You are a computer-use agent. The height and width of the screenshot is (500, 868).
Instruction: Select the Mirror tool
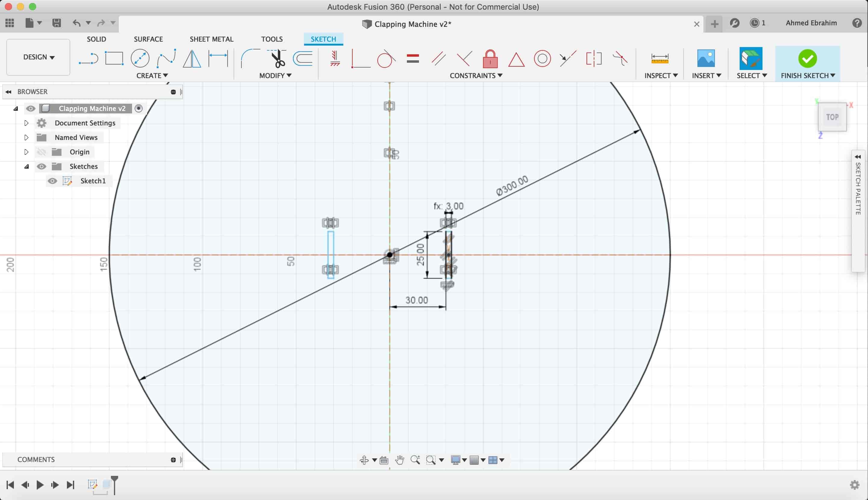(x=192, y=59)
